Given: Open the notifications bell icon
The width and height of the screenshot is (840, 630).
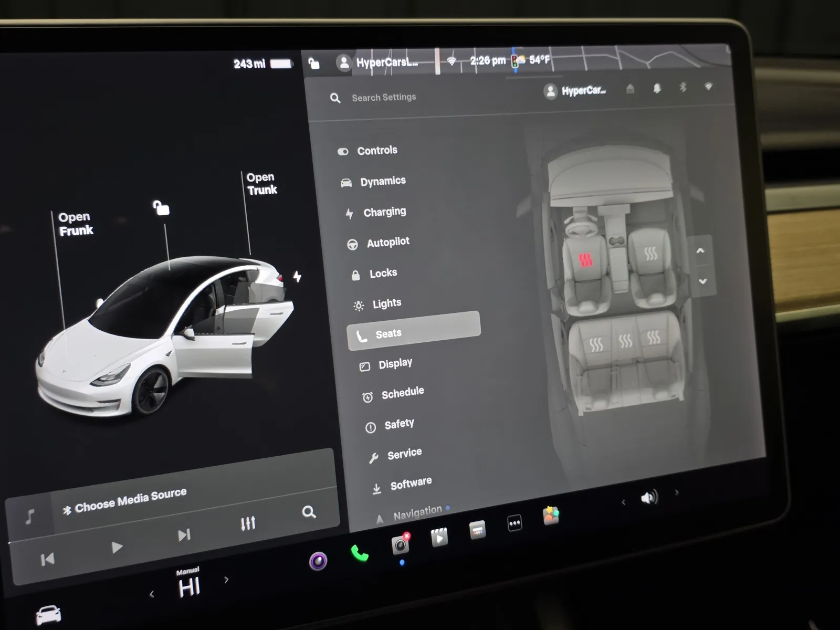Looking at the screenshot, I should tap(657, 89).
